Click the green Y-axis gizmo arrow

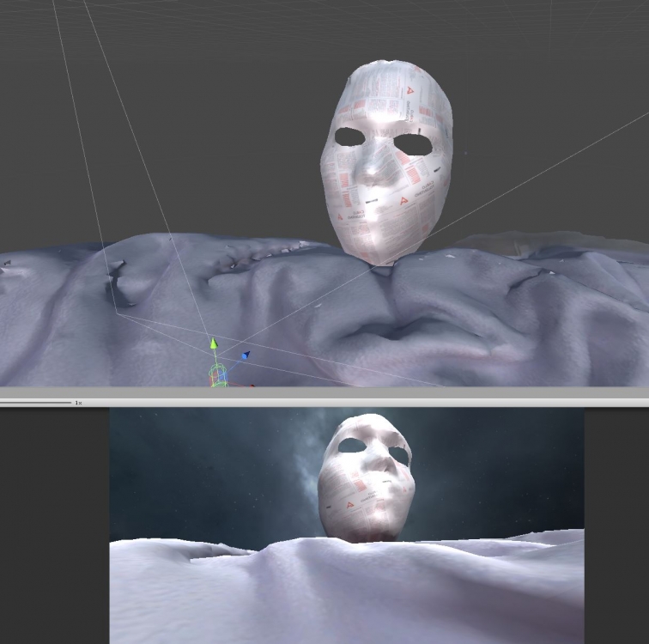(x=215, y=345)
